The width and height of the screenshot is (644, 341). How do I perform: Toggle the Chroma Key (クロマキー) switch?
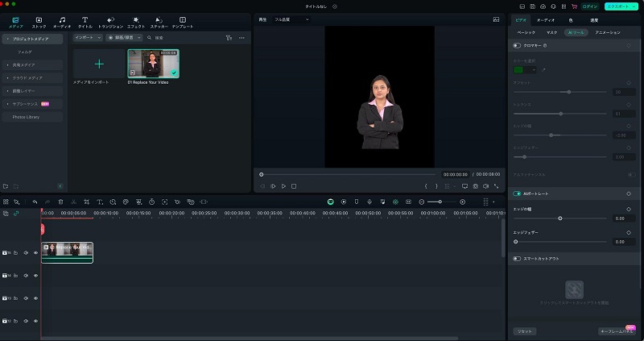517,46
